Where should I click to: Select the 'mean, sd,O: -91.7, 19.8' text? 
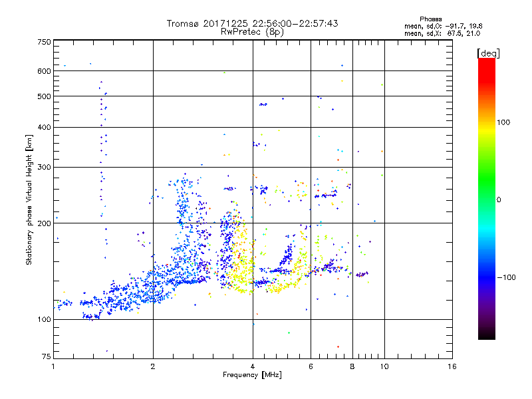(443, 26)
